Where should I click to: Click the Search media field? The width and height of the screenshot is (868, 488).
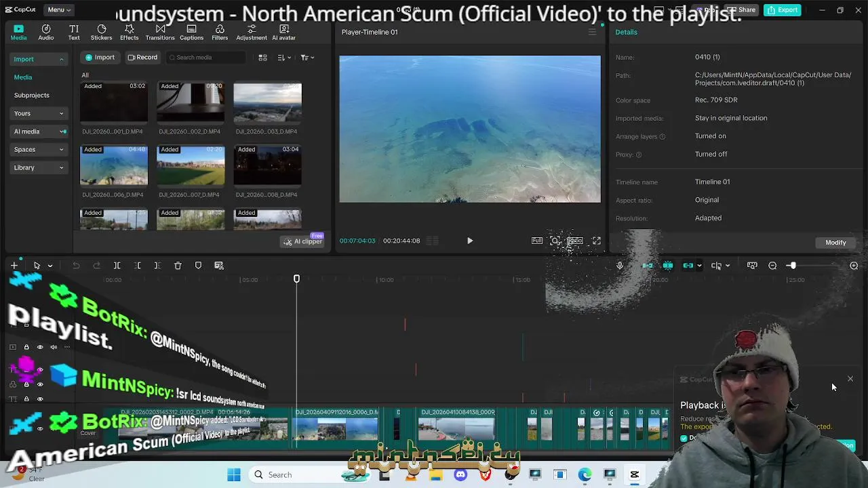(x=206, y=58)
